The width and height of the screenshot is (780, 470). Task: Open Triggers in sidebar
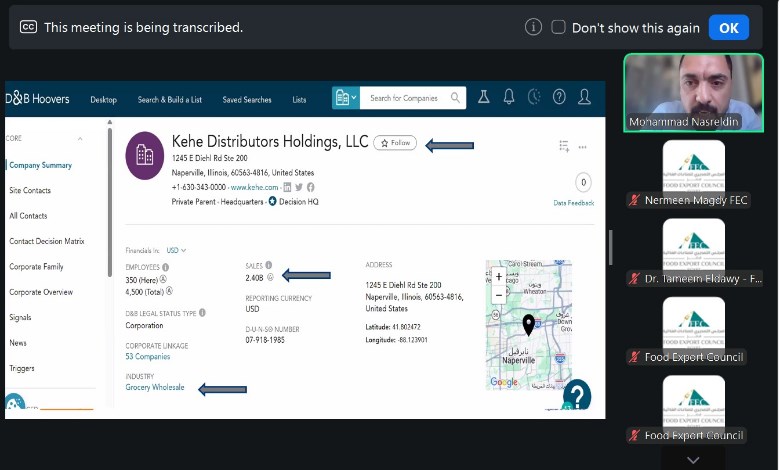22,369
